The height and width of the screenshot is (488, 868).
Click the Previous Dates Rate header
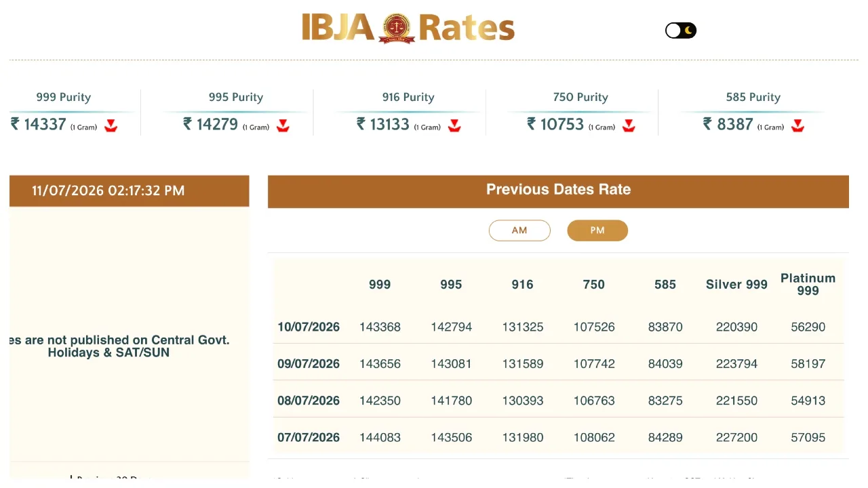click(558, 190)
